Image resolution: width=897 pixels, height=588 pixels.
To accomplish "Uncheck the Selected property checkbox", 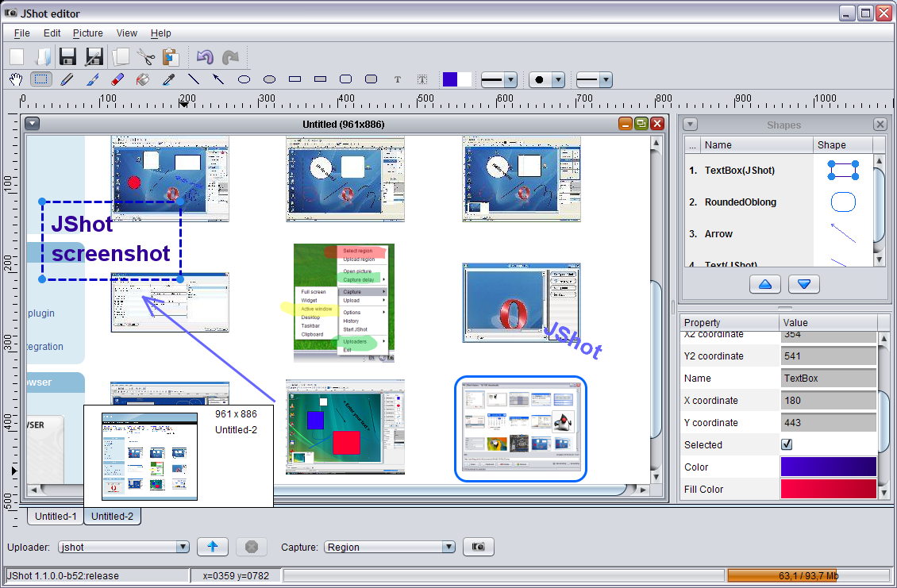I will pos(787,444).
